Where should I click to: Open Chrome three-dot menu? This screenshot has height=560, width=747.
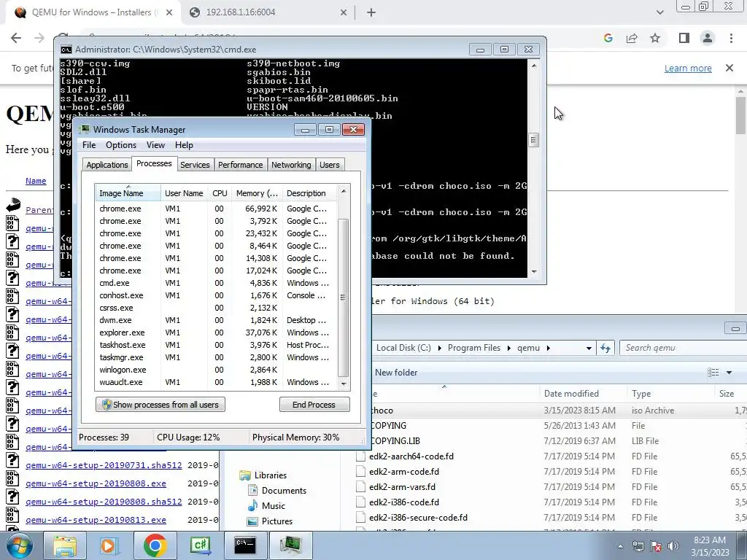[731, 38]
